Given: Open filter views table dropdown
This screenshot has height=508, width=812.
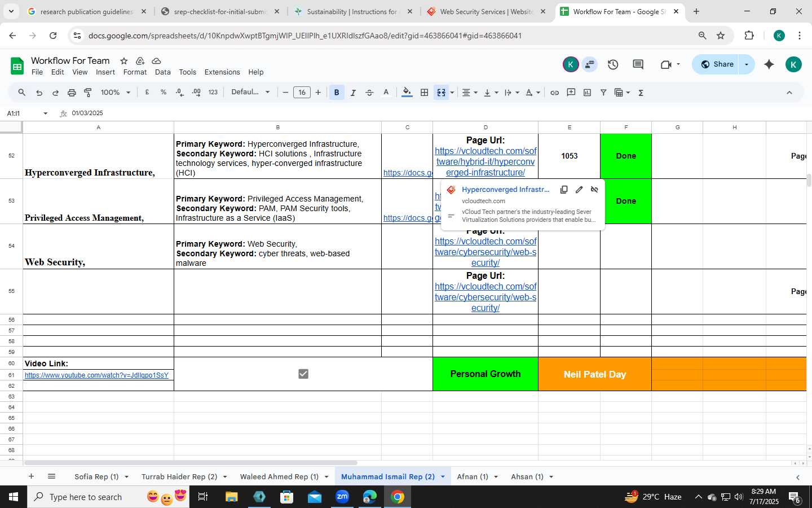Looking at the screenshot, I should point(622,93).
